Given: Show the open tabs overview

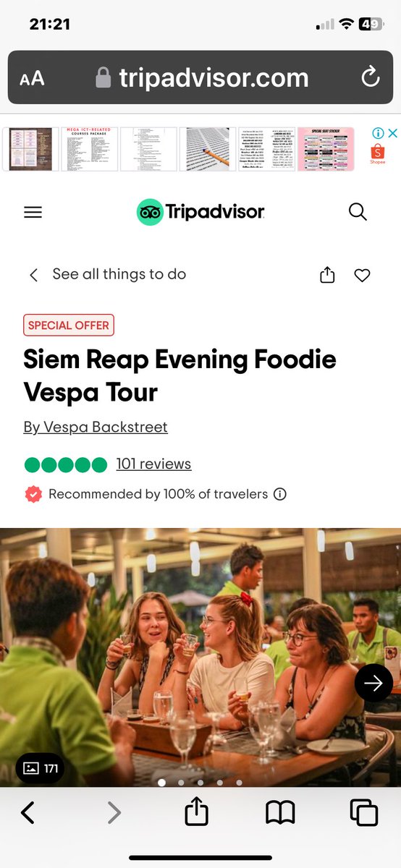Looking at the screenshot, I should [x=364, y=812].
